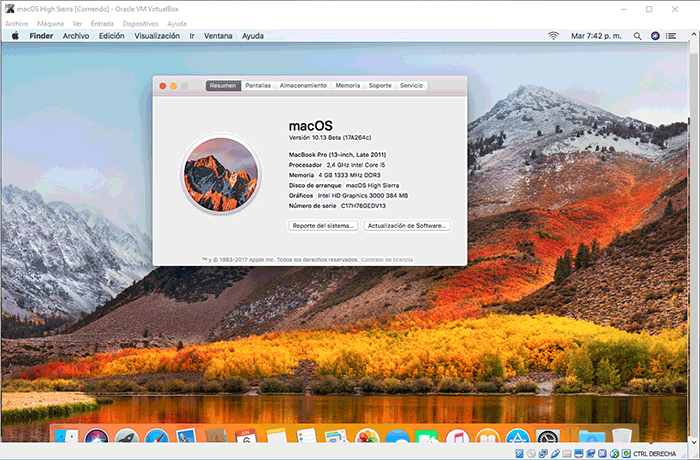Open the Ventana menu
700x460 pixels.
coord(218,36)
